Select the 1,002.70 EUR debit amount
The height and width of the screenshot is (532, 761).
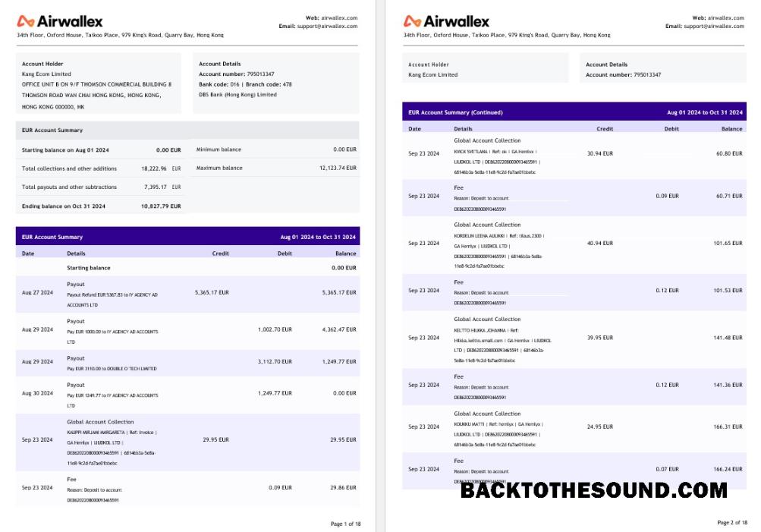pyautogui.click(x=275, y=329)
